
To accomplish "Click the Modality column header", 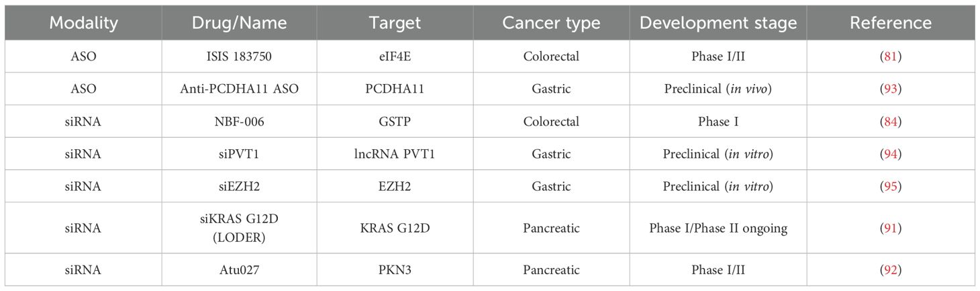I will (84, 23).
